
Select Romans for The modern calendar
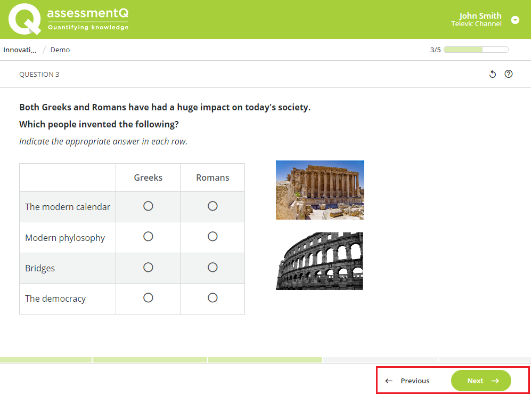point(212,206)
